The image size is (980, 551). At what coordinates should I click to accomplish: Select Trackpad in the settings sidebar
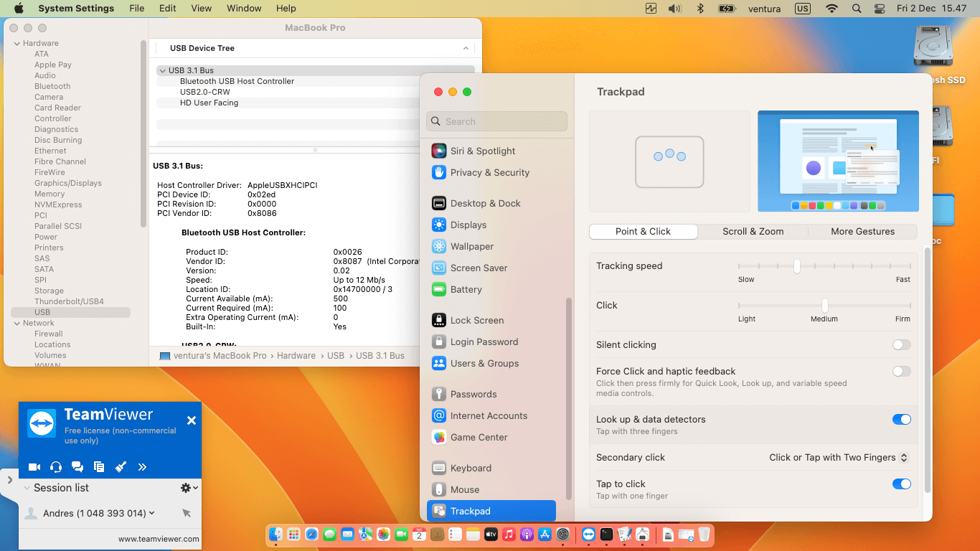pos(491,511)
